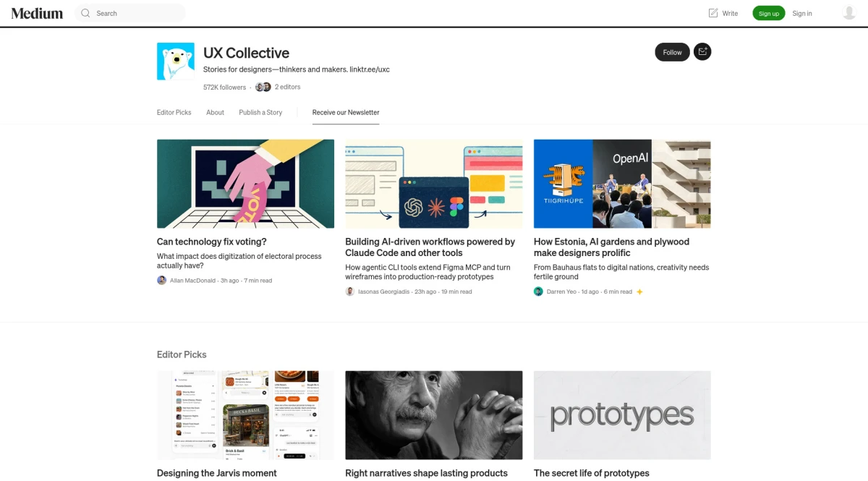Click the green Sign up button

point(769,13)
